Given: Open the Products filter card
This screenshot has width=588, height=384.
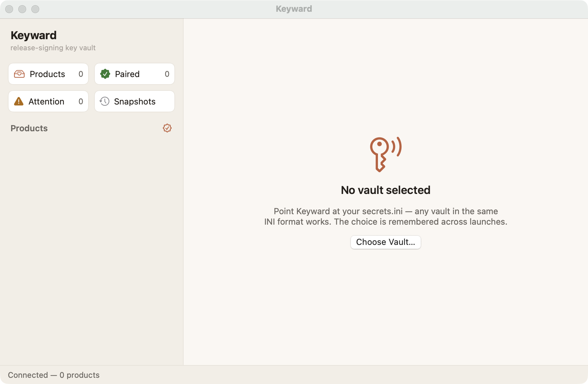Looking at the screenshot, I should coord(48,74).
